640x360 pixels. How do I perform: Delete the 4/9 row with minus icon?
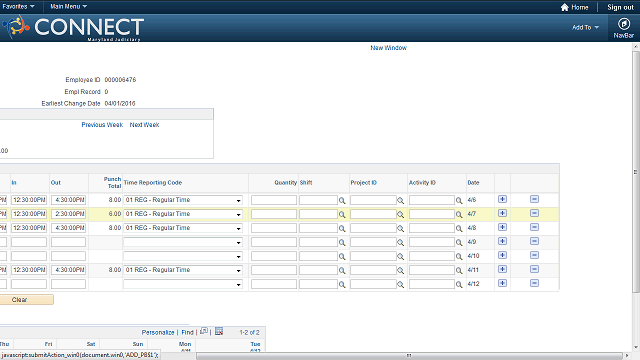pyautogui.click(x=534, y=241)
